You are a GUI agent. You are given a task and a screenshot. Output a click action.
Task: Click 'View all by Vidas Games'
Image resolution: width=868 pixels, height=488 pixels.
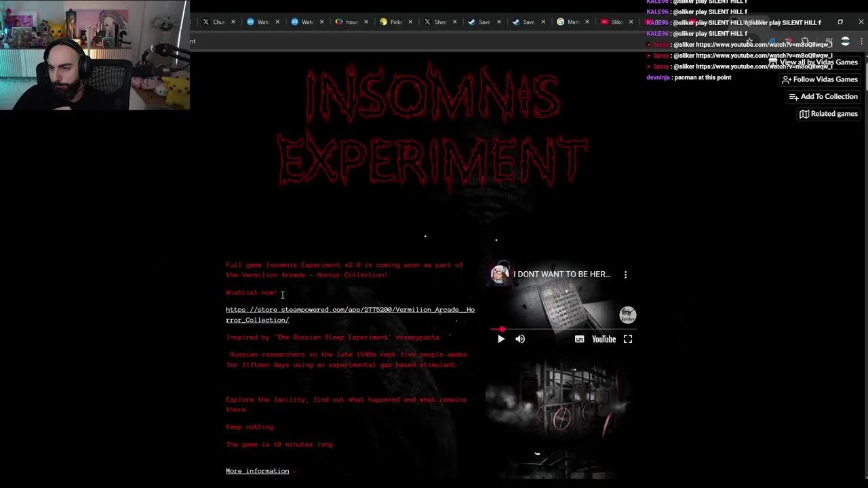coord(813,62)
